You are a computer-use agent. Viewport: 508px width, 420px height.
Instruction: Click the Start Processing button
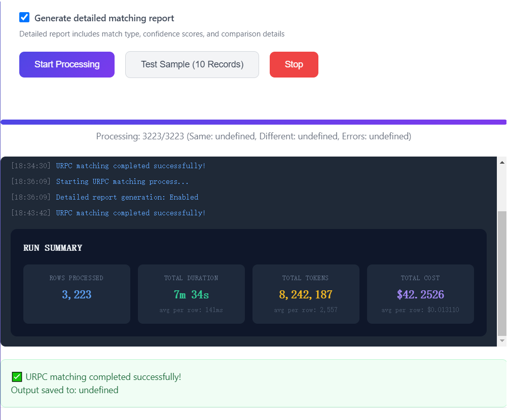[x=66, y=64]
